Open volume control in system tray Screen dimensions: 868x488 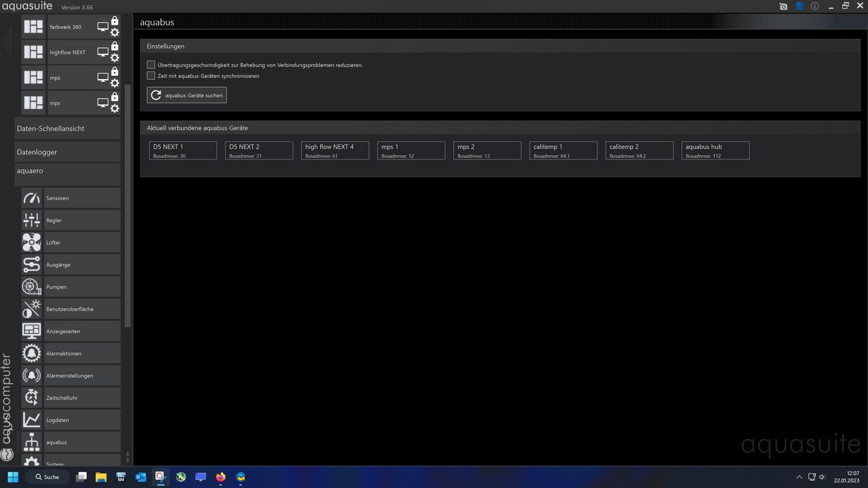[822, 477]
